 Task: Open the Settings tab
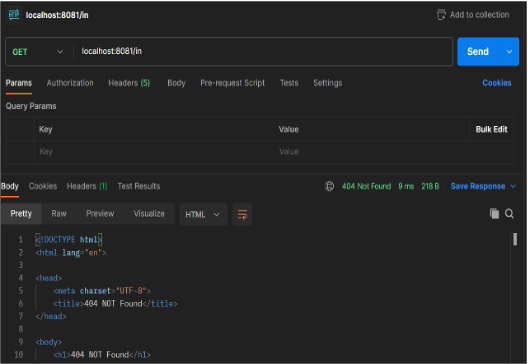328,83
